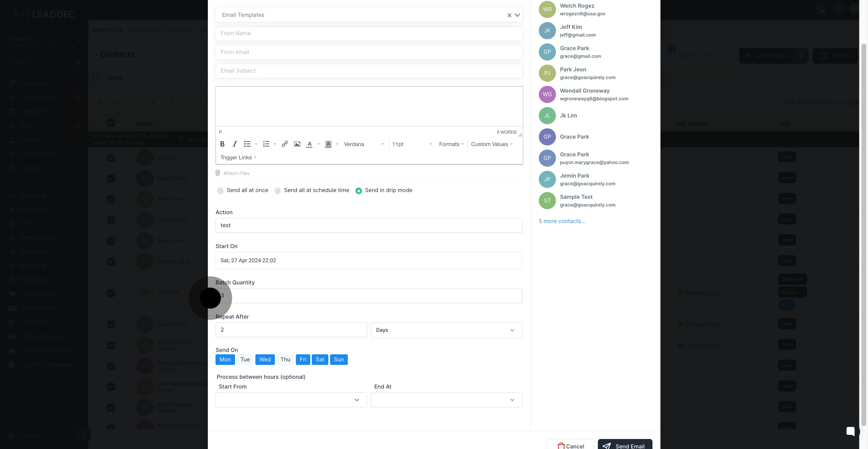Insert a numbered list in the editor
Viewport: 868px width, 449px height.
click(266, 144)
